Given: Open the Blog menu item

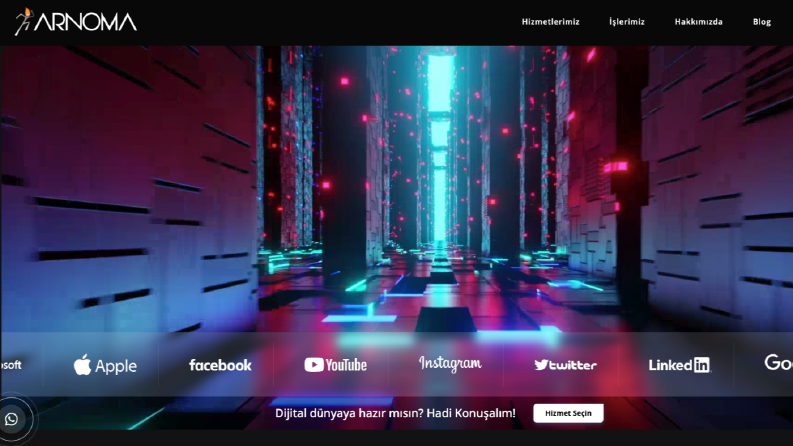Looking at the screenshot, I should (x=762, y=22).
